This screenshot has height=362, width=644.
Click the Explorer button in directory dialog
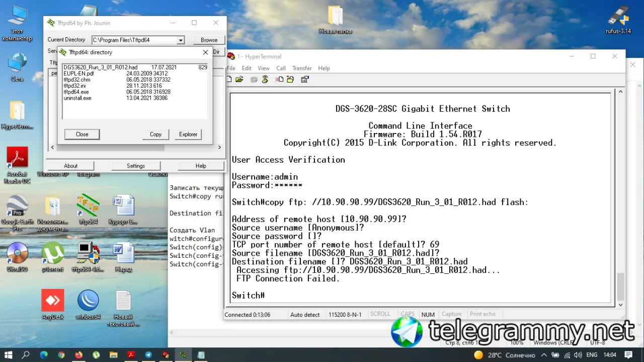[188, 134]
